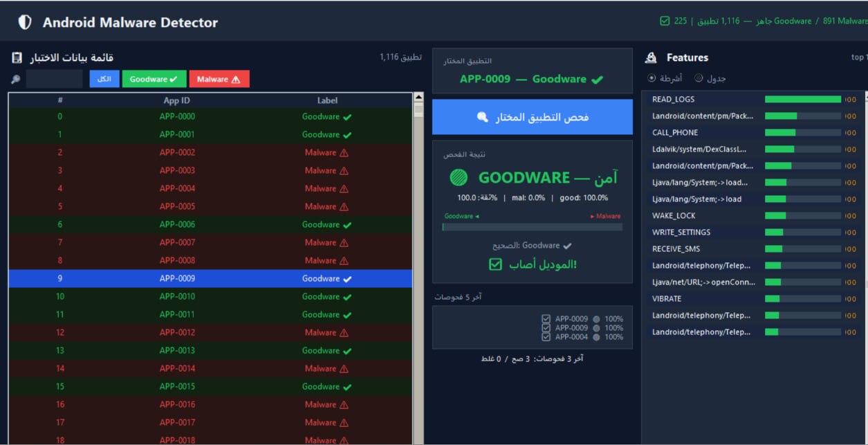Click the search magnifier icon by filter box
The width and height of the screenshot is (868, 445).
(x=16, y=80)
